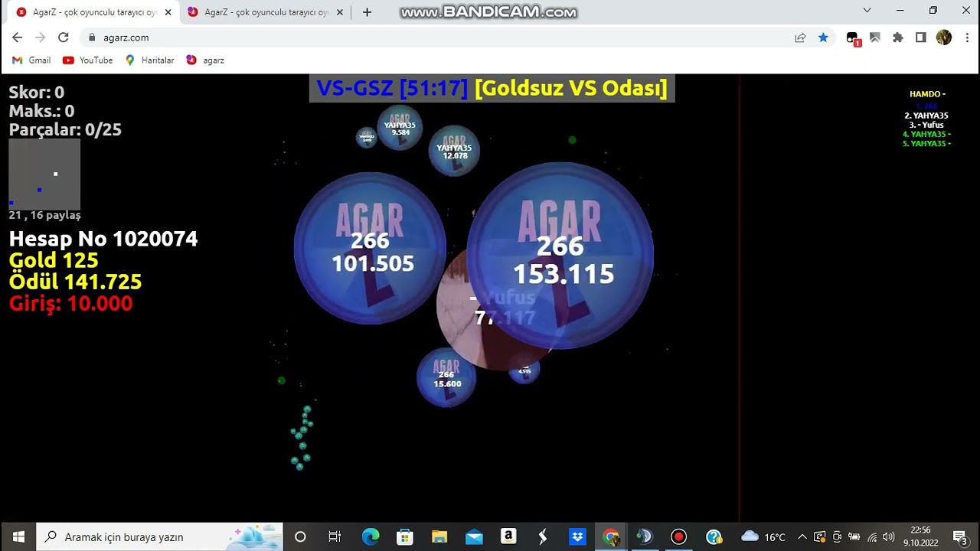
Task: Open the Bandicam record icon on taskbar
Action: pos(678,536)
